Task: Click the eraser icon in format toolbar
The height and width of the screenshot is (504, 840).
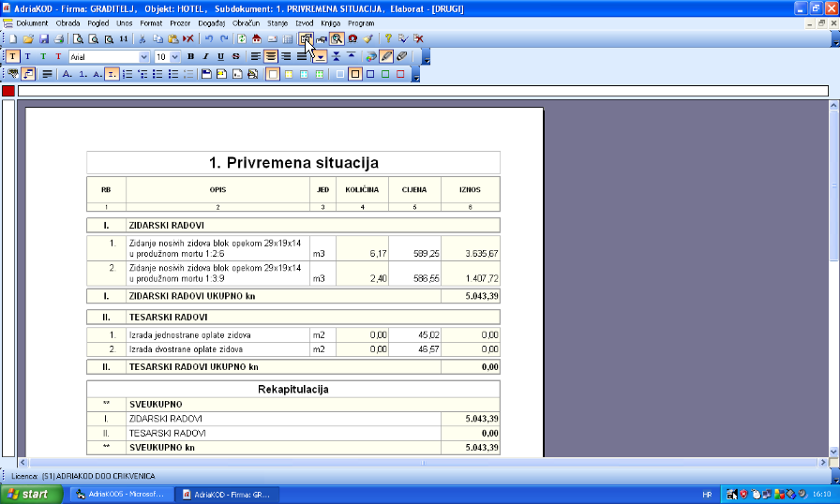Action: [x=402, y=56]
